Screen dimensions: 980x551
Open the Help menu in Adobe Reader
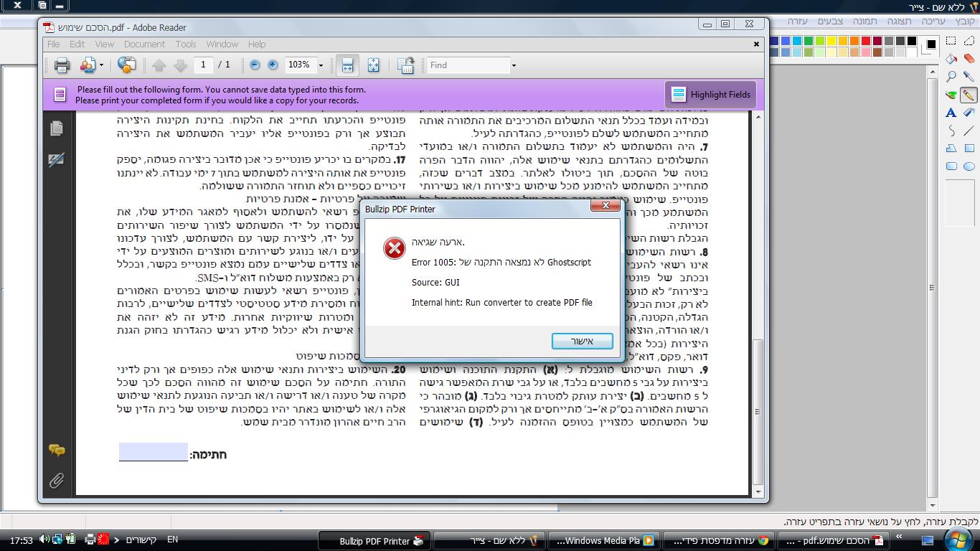pyautogui.click(x=257, y=44)
